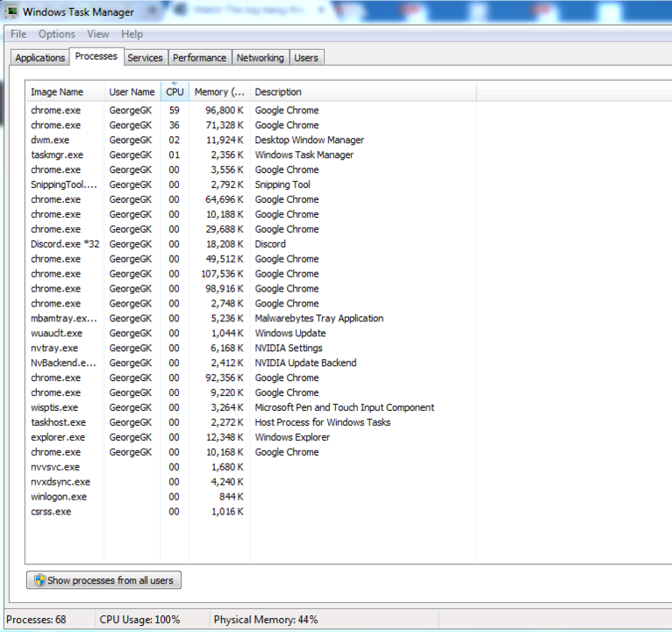Click Show processes from all users button

104,580
